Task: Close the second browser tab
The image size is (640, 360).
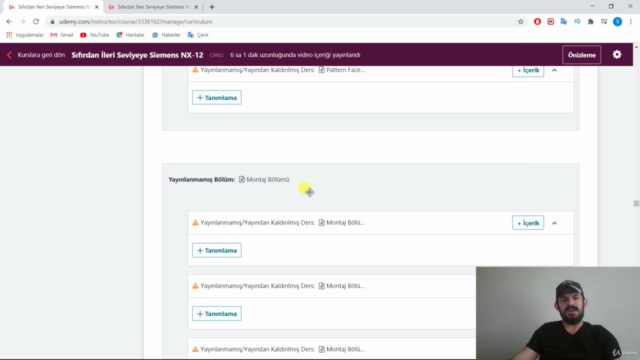Action: pos(196,7)
